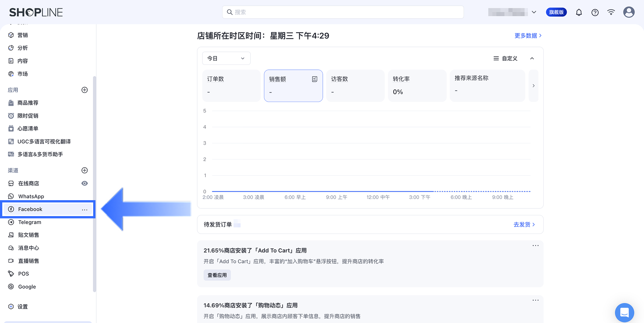Click the 心愿清单 icon
This screenshot has width=644, height=323.
[11, 129]
